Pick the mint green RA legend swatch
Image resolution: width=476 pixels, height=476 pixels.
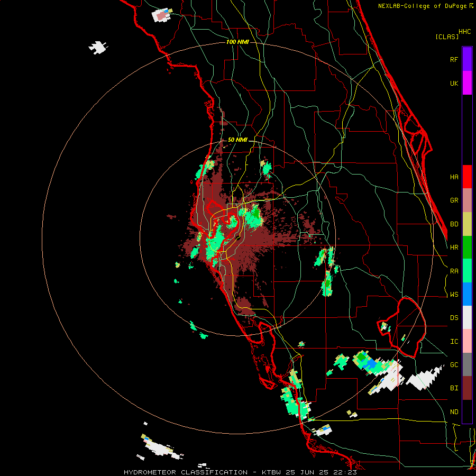pyautogui.click(x=467, y=271)
